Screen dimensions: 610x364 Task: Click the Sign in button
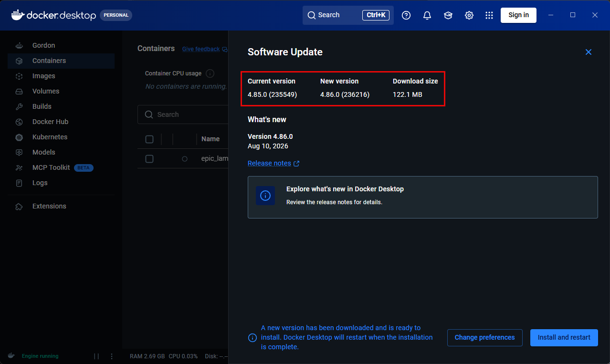tap(518, 15)
